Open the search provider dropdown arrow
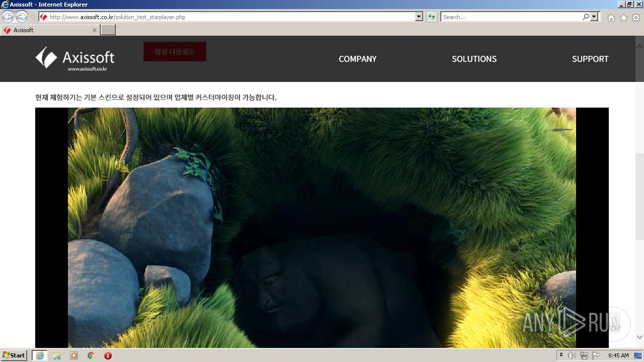The image size is (644, 362). pos(595,17)
